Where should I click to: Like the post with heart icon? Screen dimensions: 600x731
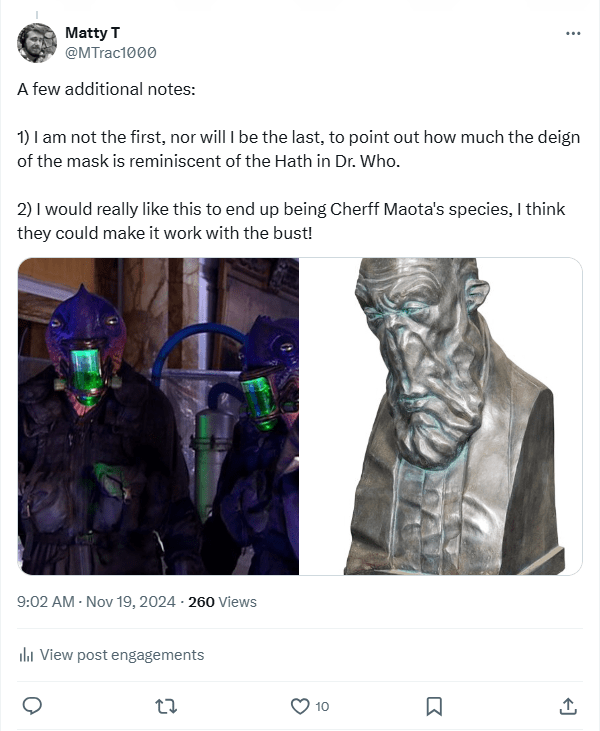[300, 706]
